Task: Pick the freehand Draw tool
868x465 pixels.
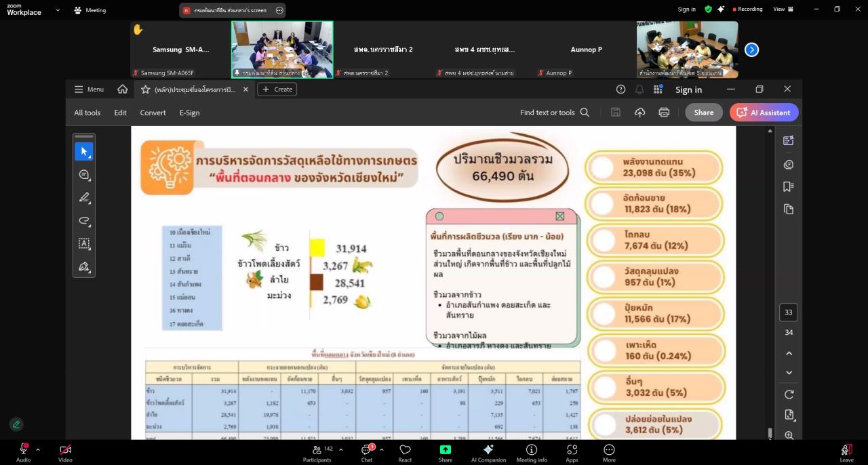Action: coord(84,220)
